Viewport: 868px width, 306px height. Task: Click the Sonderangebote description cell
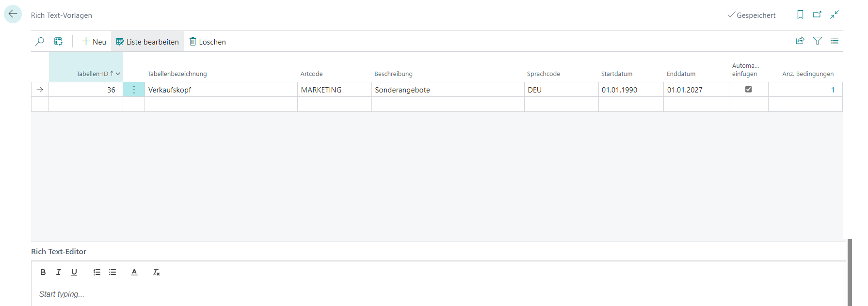coord(448,90)
